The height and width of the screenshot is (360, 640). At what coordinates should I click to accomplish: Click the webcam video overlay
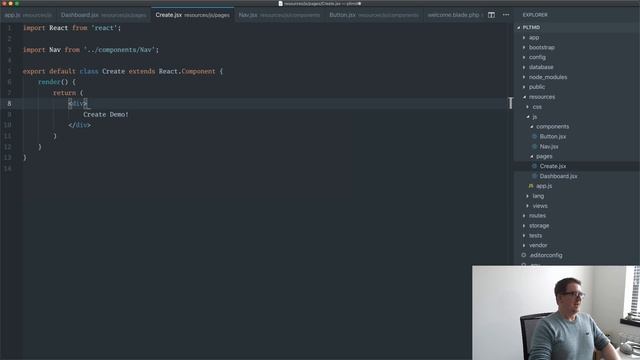click(x=556, y=313)
